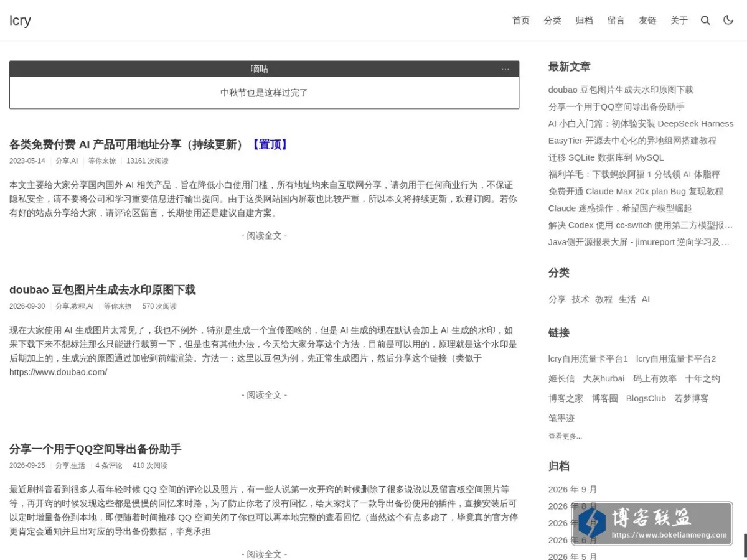Open friend link 笔墨迹
The image size is (747, 560).
pyautogui.click(x=561, y=418)
